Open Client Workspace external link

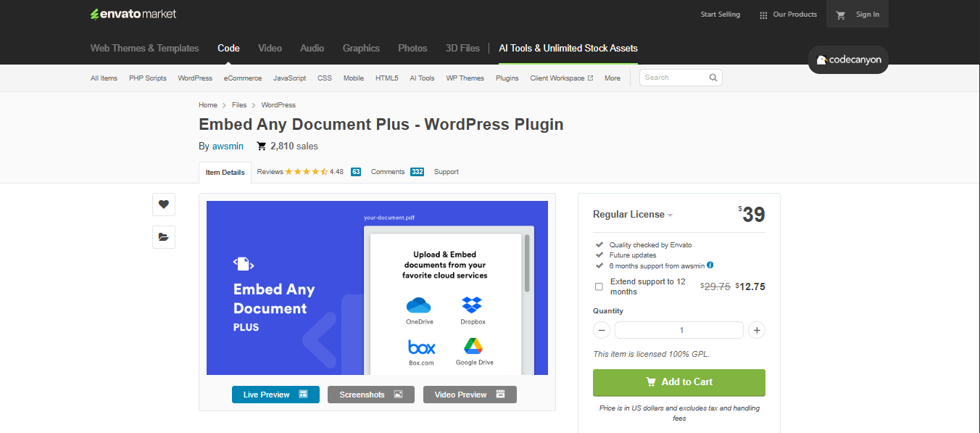click(x=562, y=78)
